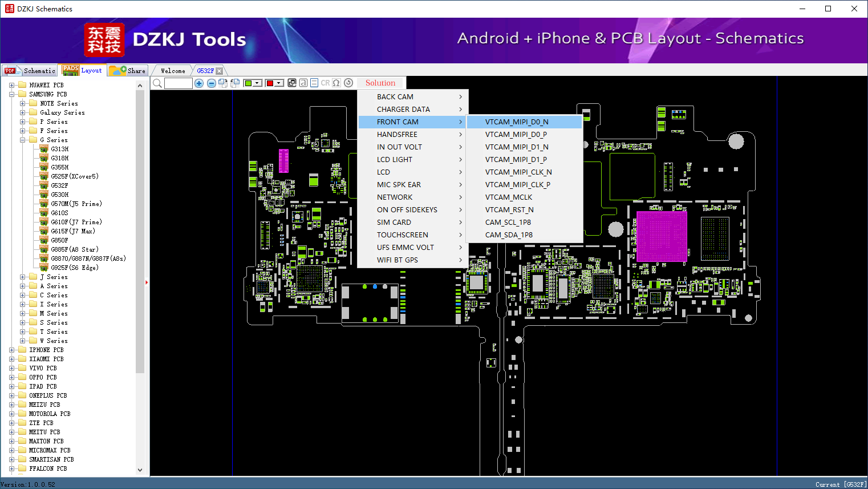Click the red sidebar collapse arrow
This screenshot has height=489, width=868.
(147, 282)
